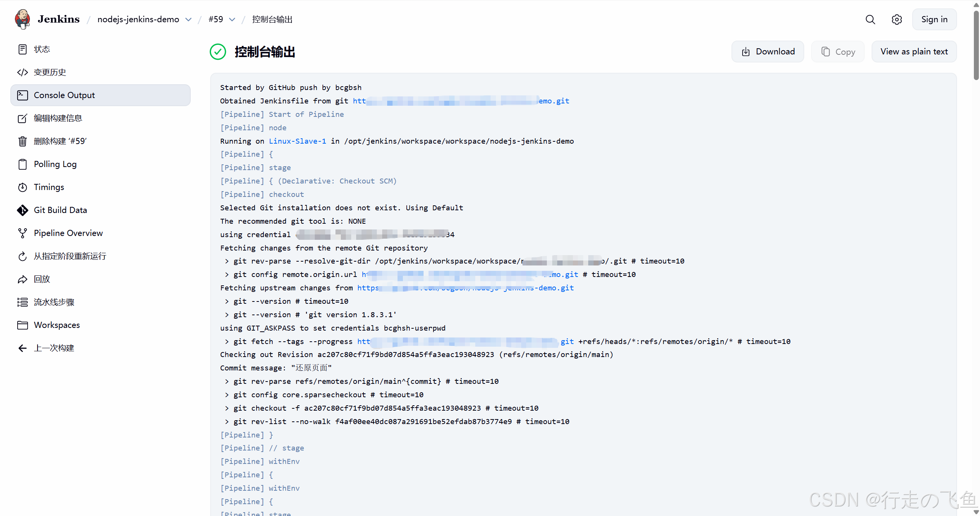Screen dimensions: 980x516
Task: Click the 控制台输出 breadcrumb
Action: pyautogui.click(x=272, y=20)
